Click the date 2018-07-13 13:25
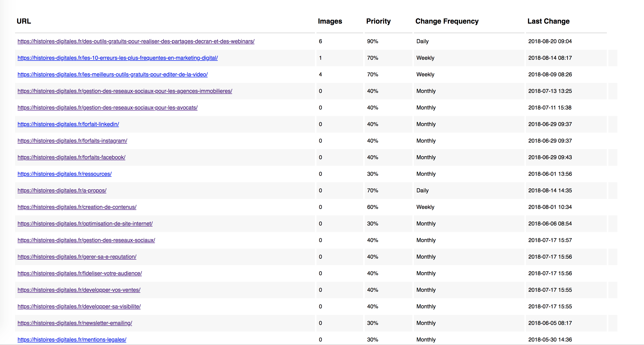 click(x=550, y=91)
